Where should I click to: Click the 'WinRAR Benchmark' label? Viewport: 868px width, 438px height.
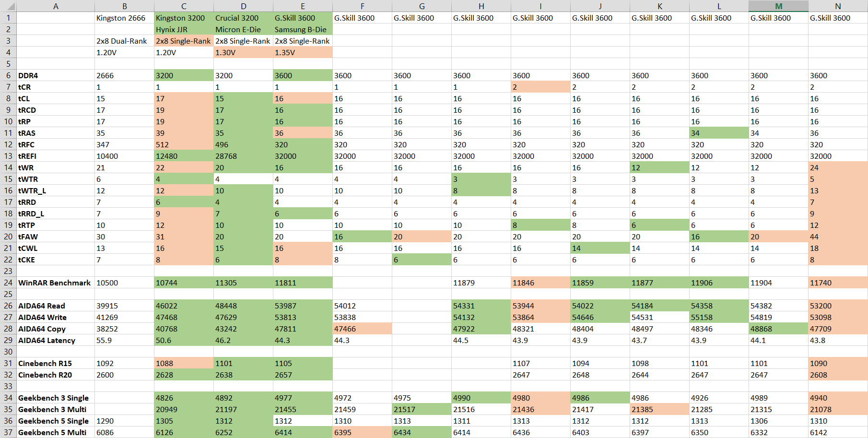pyautogui.click(x=56, y=283)
